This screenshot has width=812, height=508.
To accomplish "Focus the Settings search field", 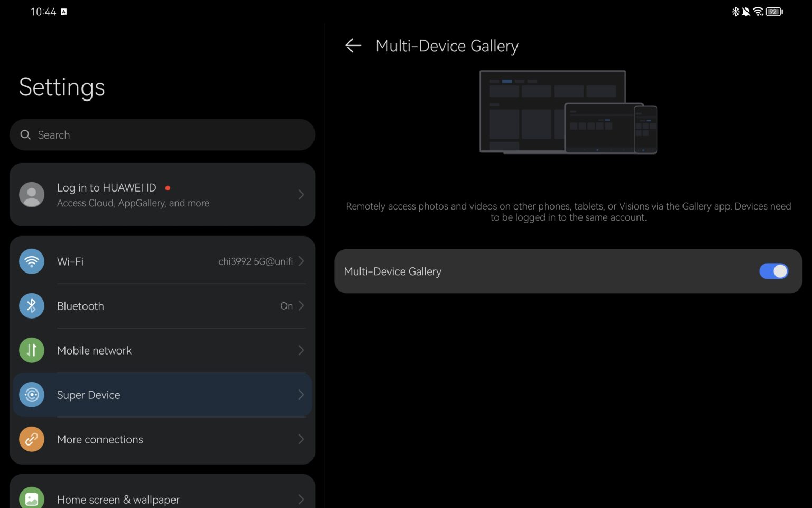I will click(162, 134).
